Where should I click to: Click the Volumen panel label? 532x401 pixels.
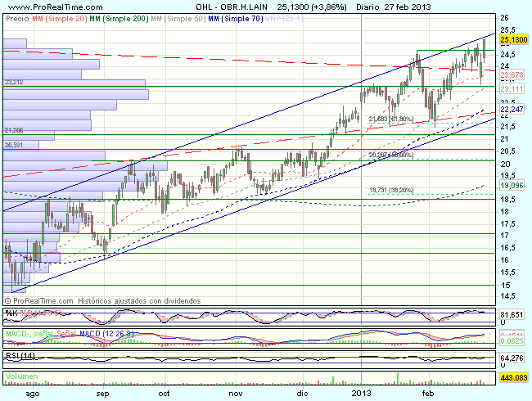point(22,377)
